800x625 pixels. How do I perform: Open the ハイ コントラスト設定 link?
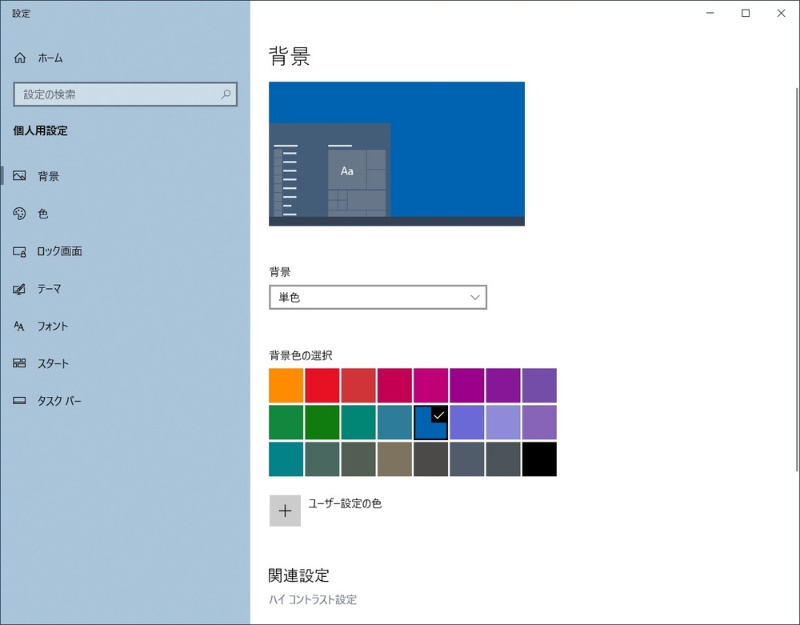[x=312, y=600]
